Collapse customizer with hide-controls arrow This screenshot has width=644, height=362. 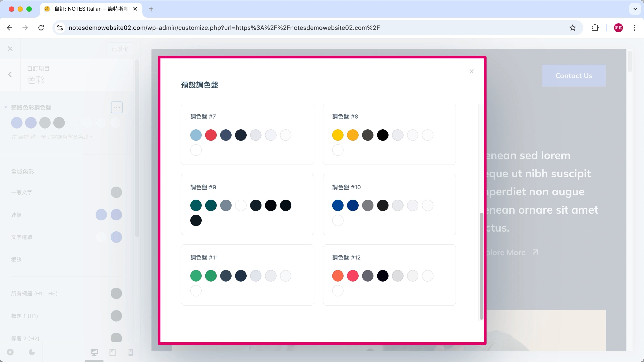click(10, 352)
